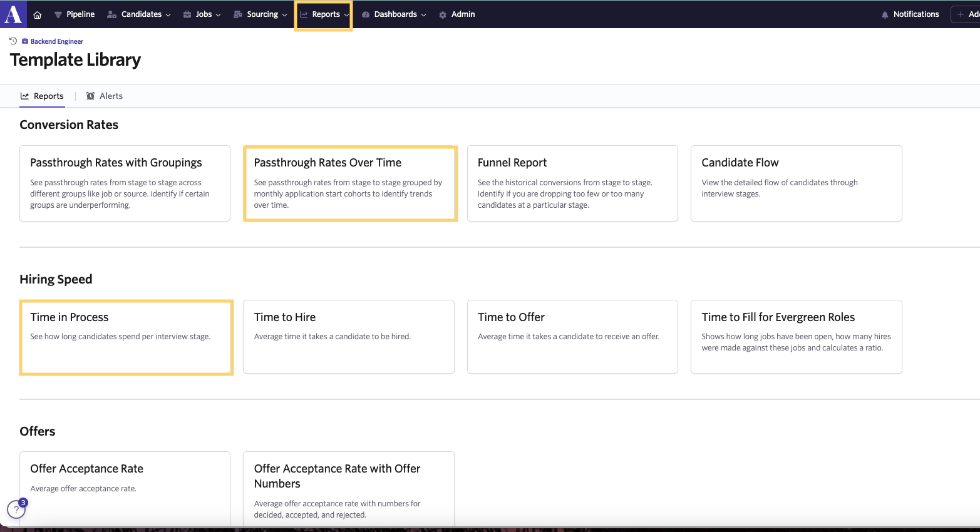Viewport: 980px width, 532px height.
Task: Click the history clock icon above title
Action: click(x=13, y=41)
